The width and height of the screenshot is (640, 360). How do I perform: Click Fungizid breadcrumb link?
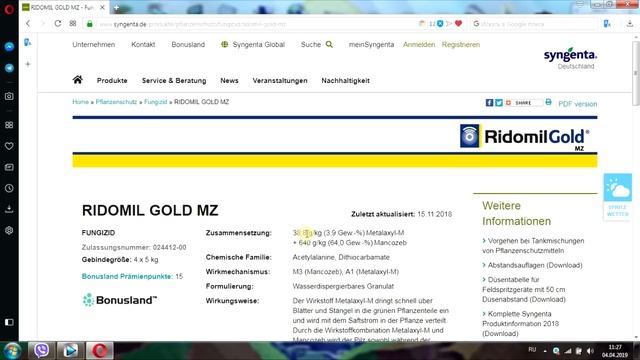[156, 102]
